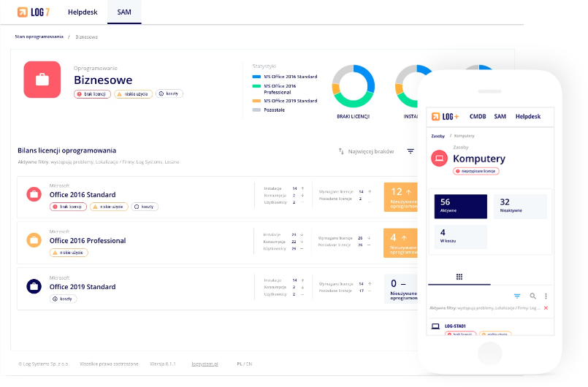
Task: Click Zasoby breadcrumb in phone view
Action: coord(438,136)
